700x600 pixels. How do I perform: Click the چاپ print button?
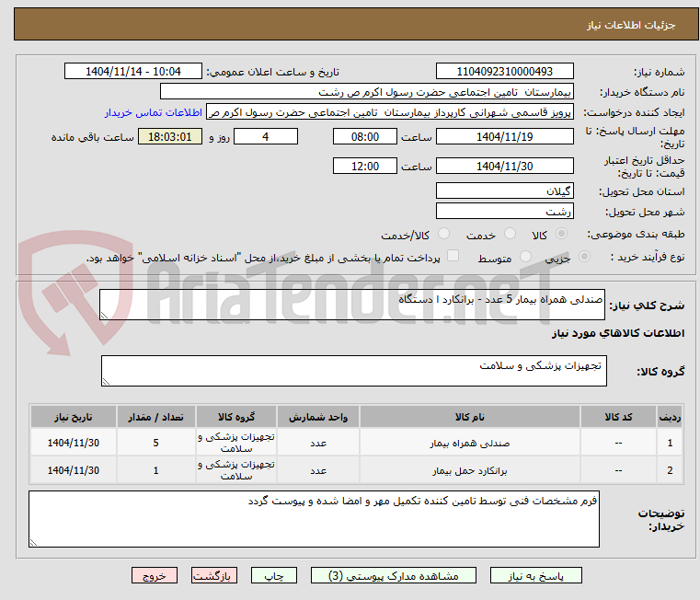(x=274, y=575)
